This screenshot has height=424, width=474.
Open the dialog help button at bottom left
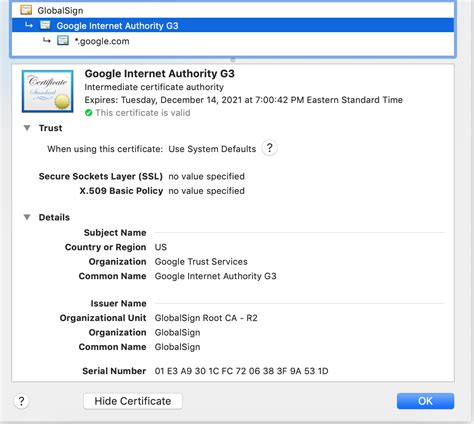tap(21, 401)
